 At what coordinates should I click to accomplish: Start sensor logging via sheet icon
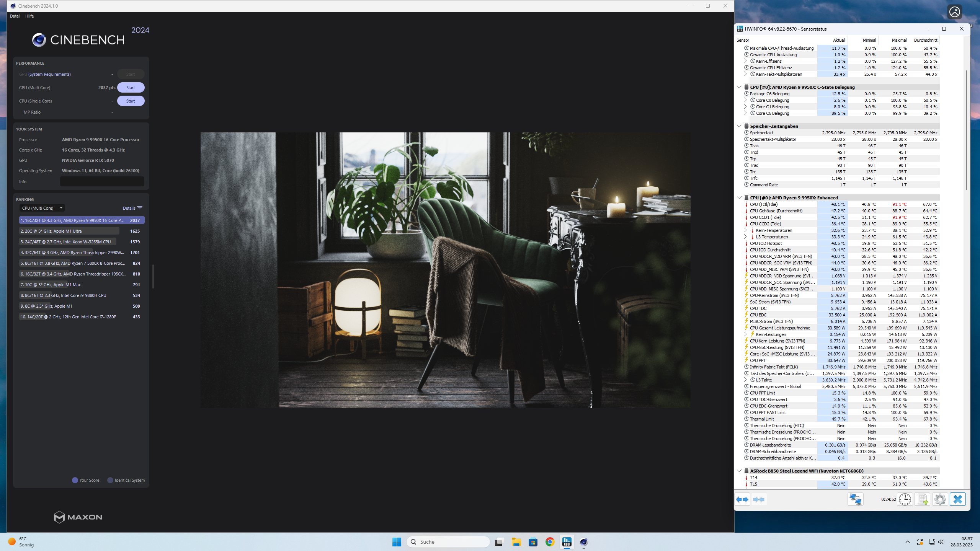pyautogui.click(x=922, y=499)
